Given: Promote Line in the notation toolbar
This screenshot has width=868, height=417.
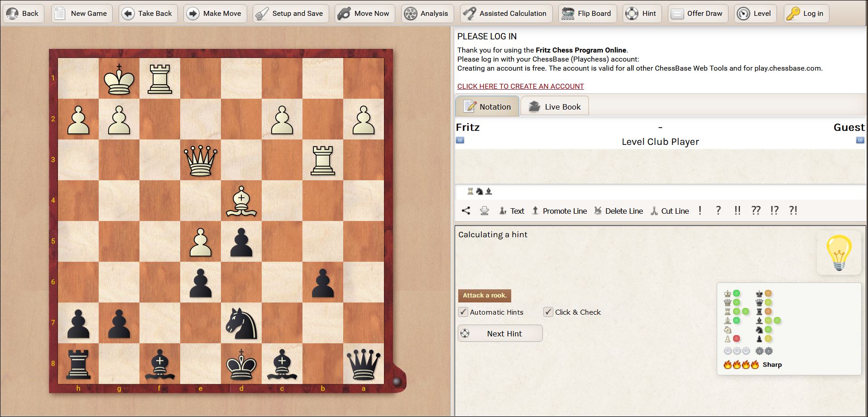Looking at the screenshot, I should tap(559, 211).
